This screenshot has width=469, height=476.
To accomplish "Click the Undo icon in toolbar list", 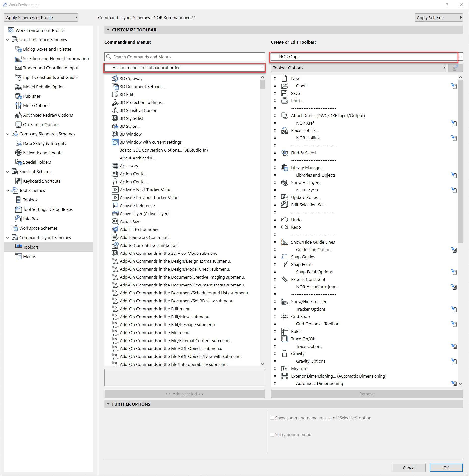I will coord(284,220).
